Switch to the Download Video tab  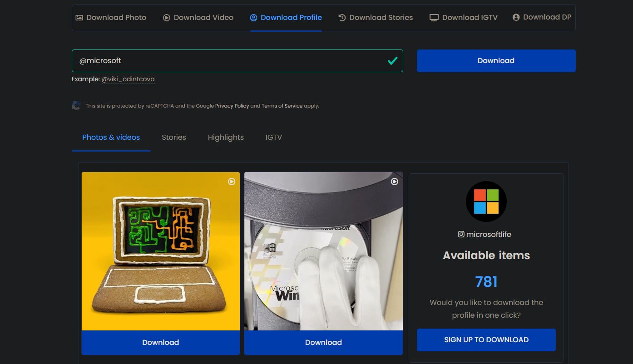[198, 18]
